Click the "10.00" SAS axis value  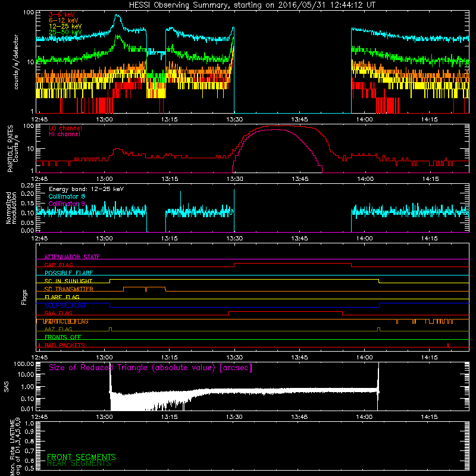(26, 374)
